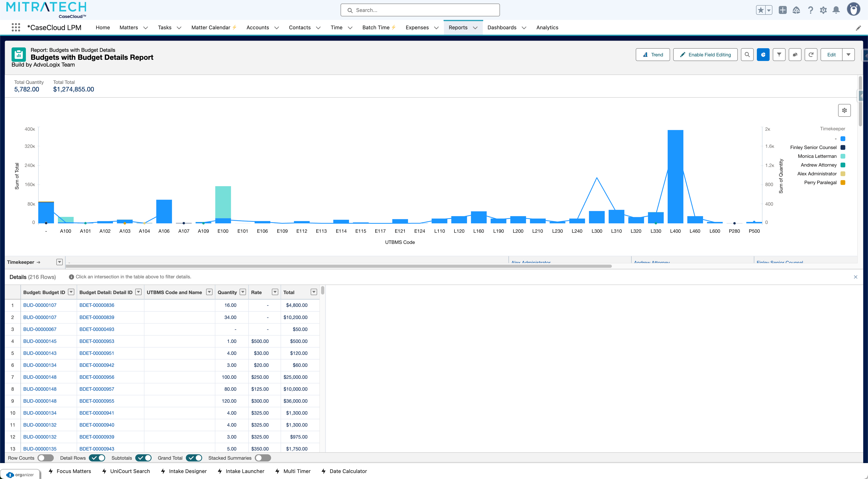This screenshot has height=479, width=868.
Task: Enable Stacked Summaries toggle
Action: [x=263, y=458]
